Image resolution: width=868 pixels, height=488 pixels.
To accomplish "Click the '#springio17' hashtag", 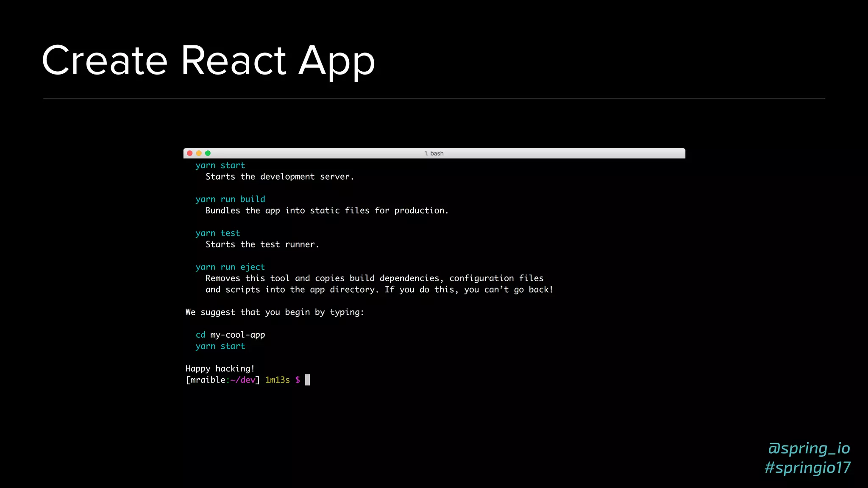I will point(807,468).
